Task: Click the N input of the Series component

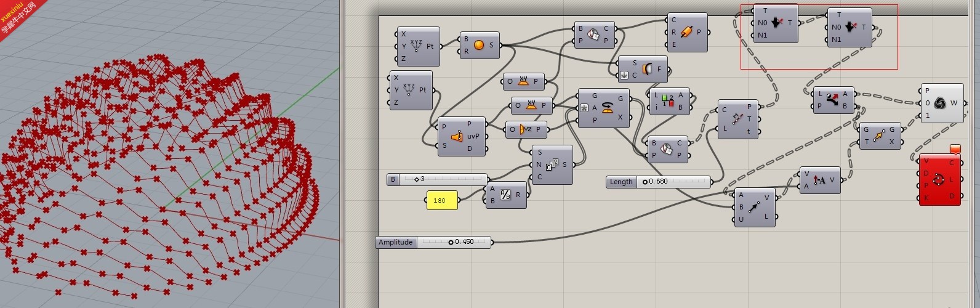Action: click(x=539, y=164)
